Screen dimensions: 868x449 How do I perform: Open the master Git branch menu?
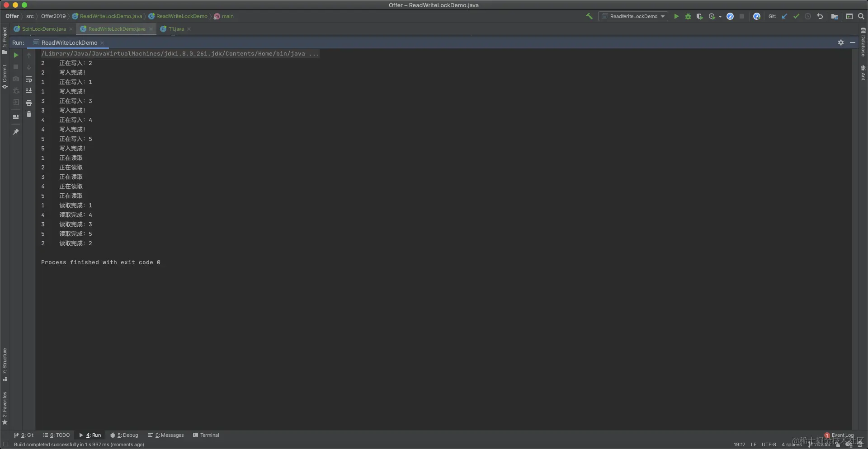click(820, 444)
